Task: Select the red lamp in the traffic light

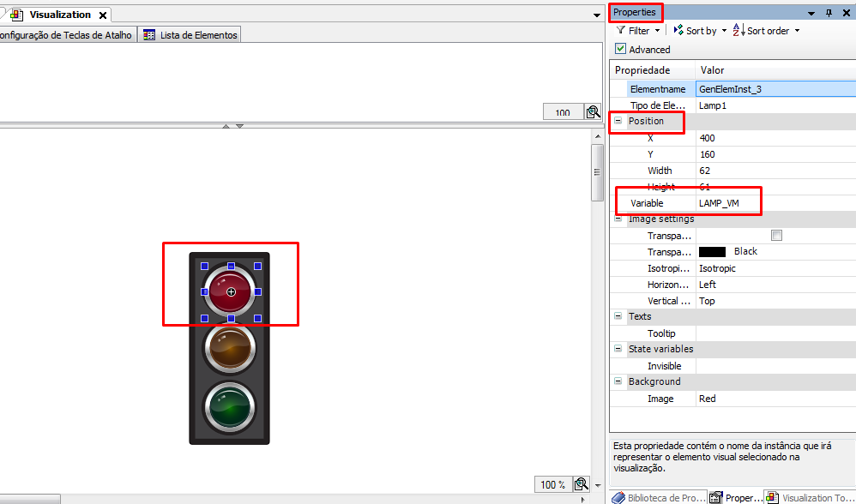Action: 230,292
